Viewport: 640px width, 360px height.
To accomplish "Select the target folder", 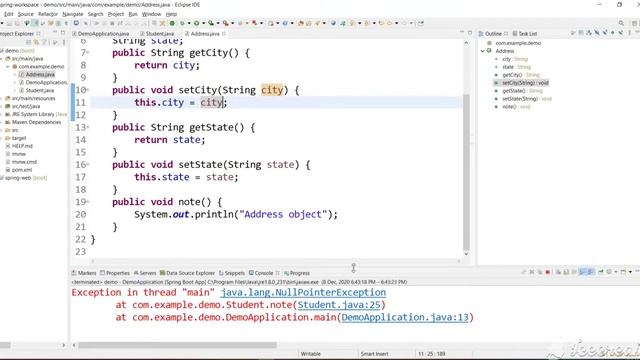I will pyautogui.click(x=19, y=138).
